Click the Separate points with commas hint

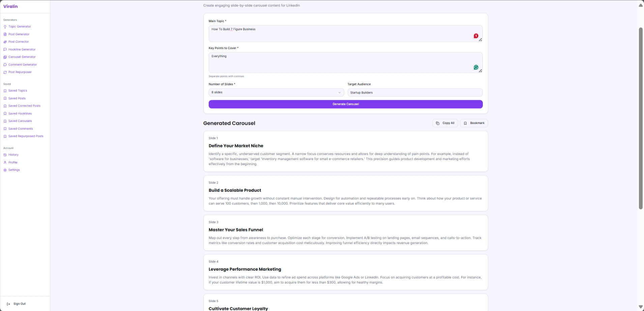coord(226,77)
